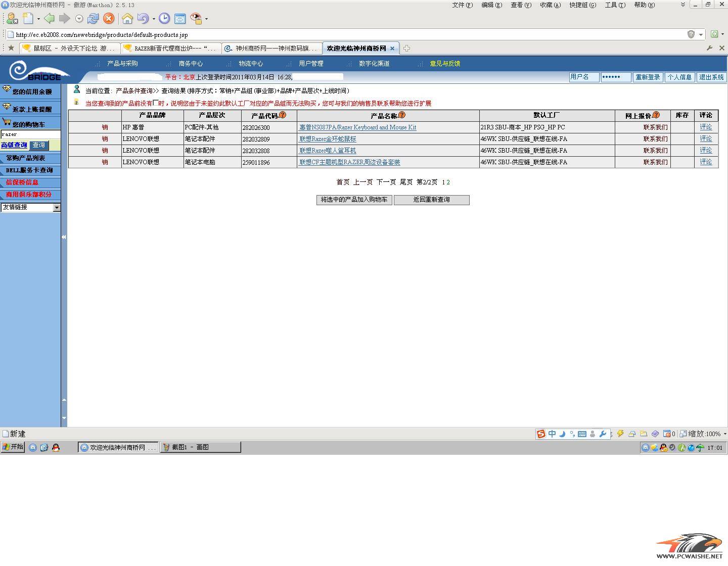Click the full-screen window toolbar icon
The width and height of the screenshot is (728, 566).
[x=180, y=19]
